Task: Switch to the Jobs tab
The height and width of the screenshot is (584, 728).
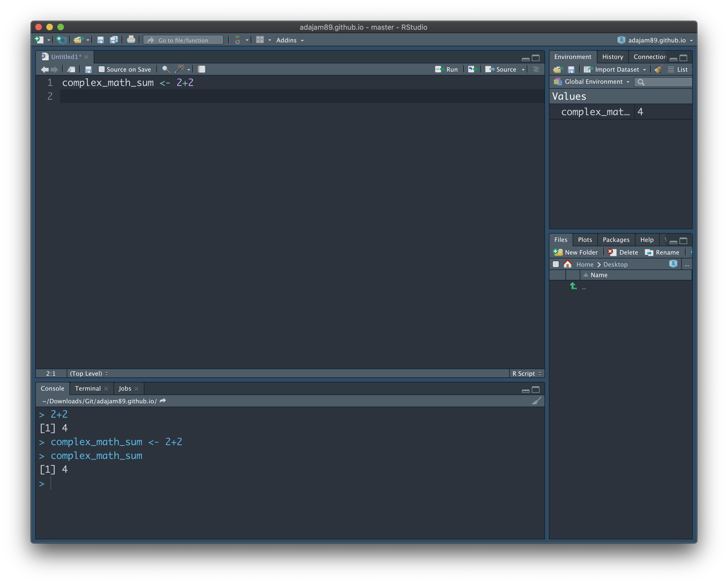Action: coord(125,388)
